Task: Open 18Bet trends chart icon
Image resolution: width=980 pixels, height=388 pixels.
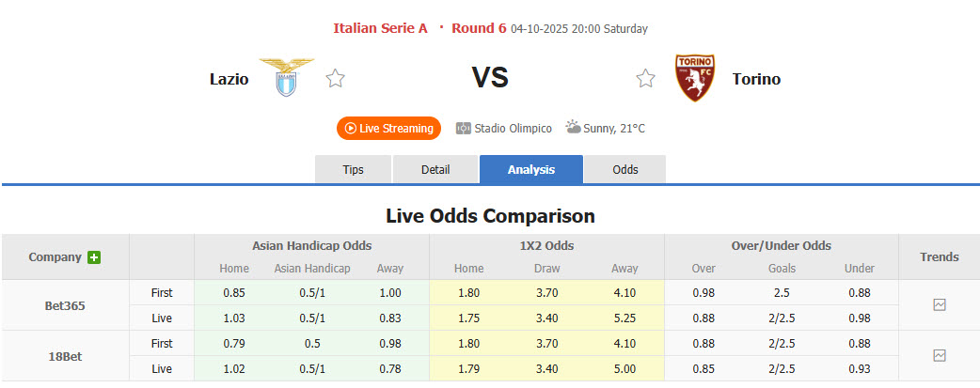Action: click(939, 355)
